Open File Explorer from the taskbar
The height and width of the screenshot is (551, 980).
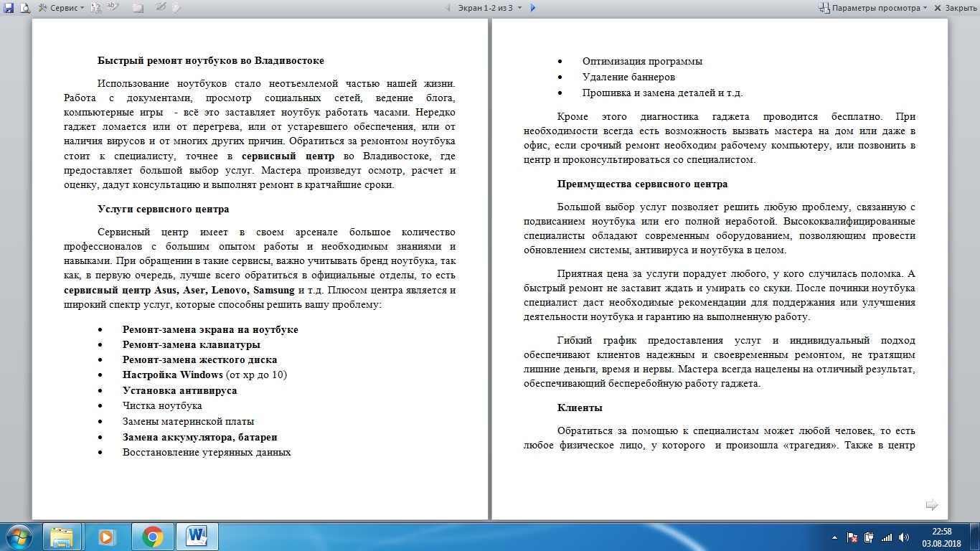click(x=62, y=537)
